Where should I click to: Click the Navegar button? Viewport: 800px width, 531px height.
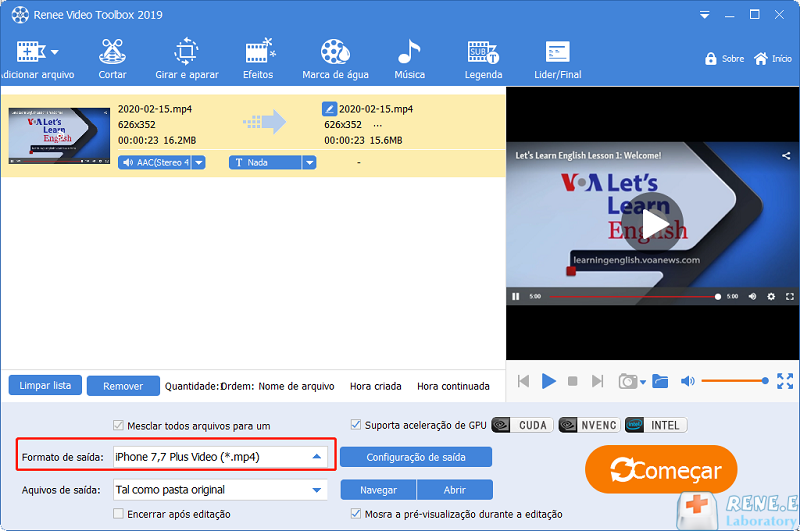pyautogui.click(x=378, y=490)
